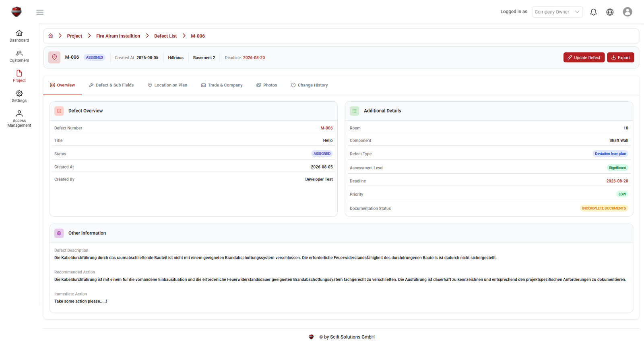Open the Defect List breadcrumb link
The image size is (644, 345).
click(165, 36)
